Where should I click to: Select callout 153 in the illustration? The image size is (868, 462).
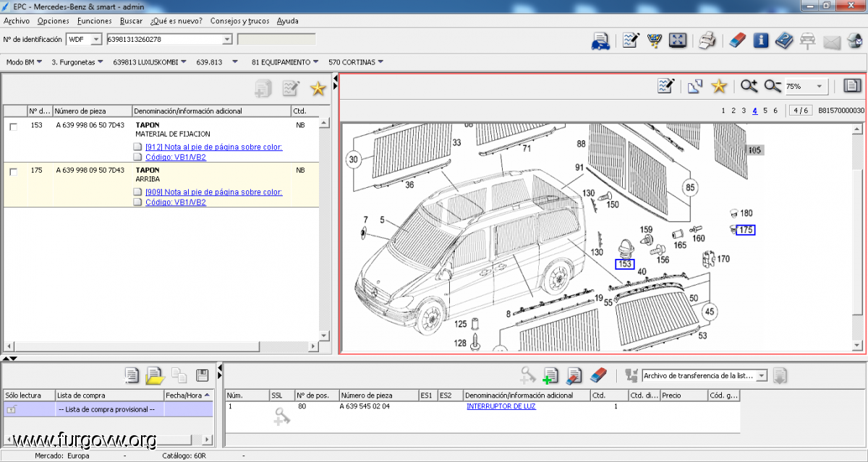[625, 264]
